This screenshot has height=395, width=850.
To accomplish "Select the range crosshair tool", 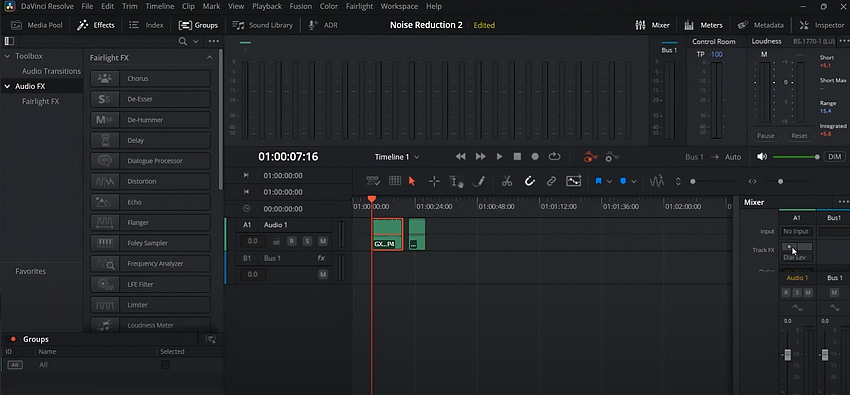I will click(x=434, y=182).
